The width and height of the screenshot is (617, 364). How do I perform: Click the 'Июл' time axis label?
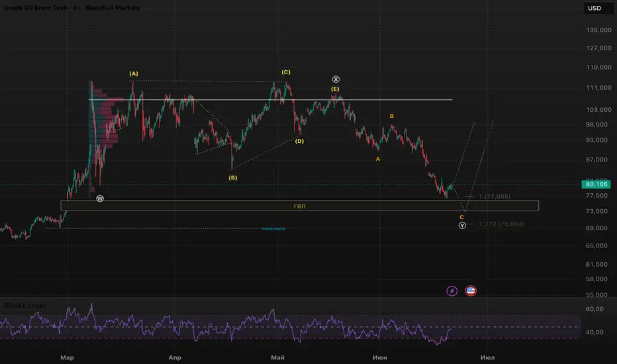tap(487, 357)
